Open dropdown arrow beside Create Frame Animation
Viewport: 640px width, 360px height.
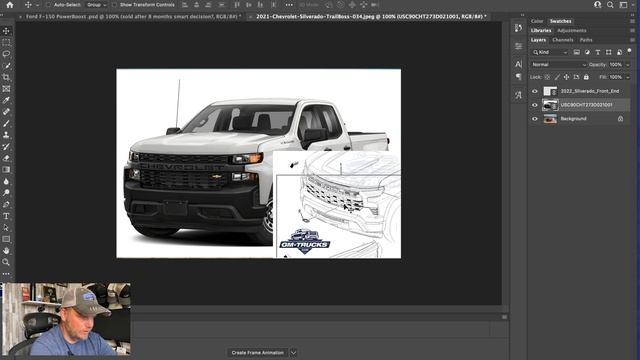click(x=293, y=353)
